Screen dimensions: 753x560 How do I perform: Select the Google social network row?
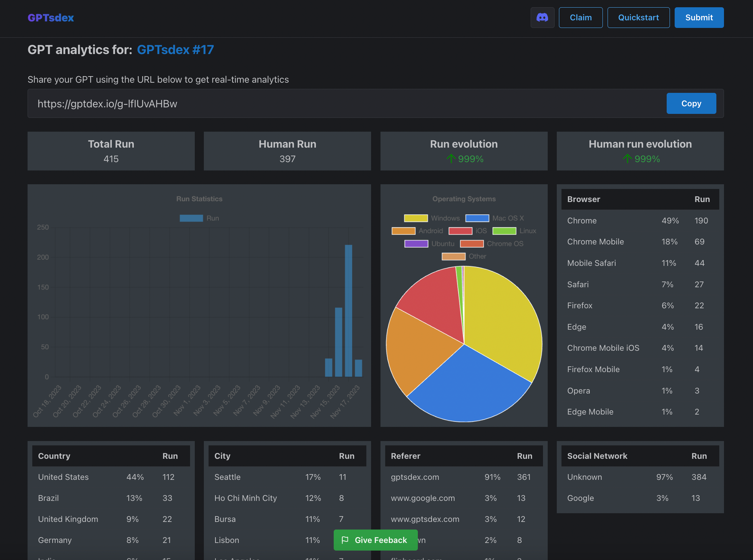tap(640, 498)
